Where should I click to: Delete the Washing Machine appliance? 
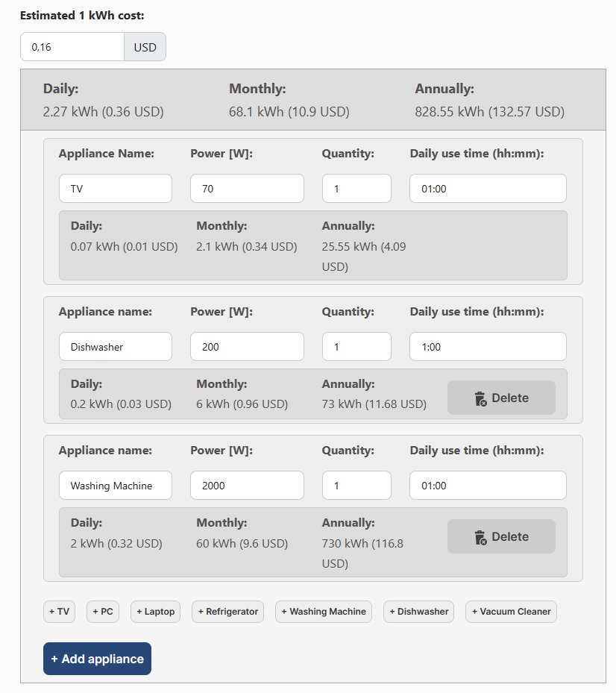coord(501,536)
